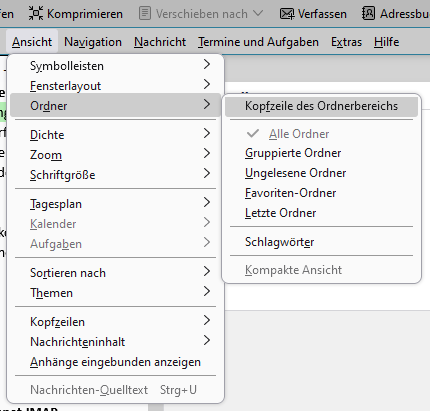The height and width of the screenshot is (411, 430).
Task: Click the Verschieben nach document icon
Action: 145,13
